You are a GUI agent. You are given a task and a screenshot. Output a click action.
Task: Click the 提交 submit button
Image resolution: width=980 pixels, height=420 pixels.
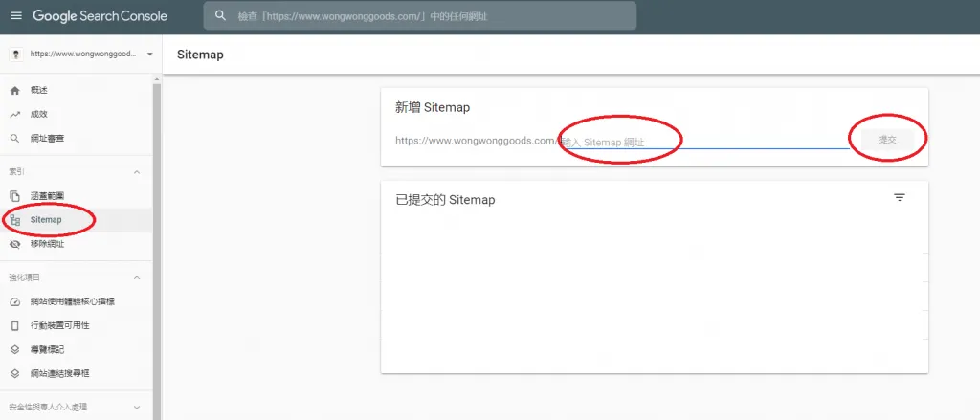887,140
